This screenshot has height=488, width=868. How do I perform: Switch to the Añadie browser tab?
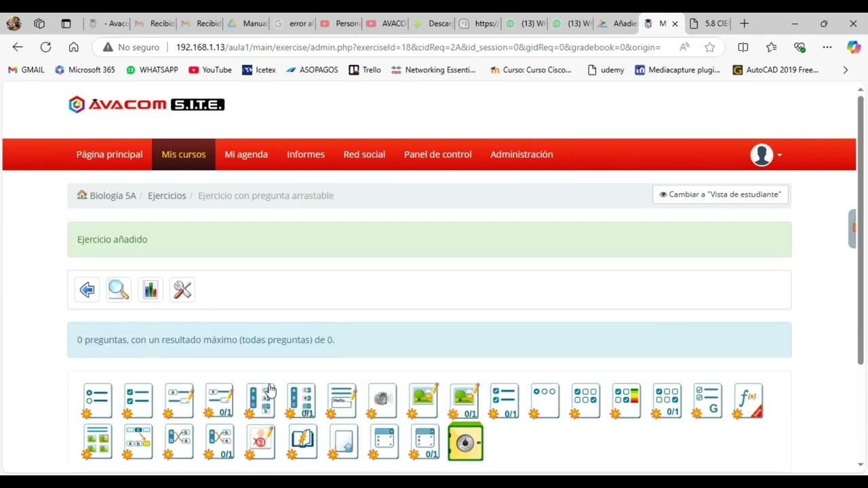tap(616, 24)
